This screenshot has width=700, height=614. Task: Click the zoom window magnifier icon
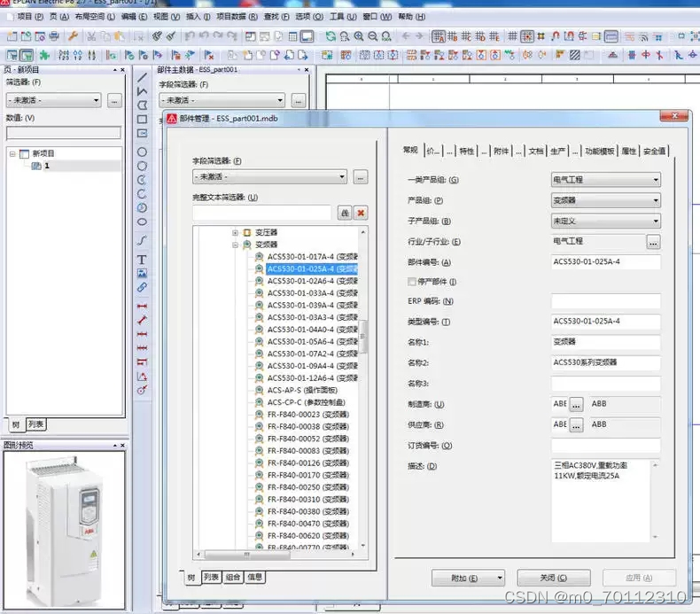pos(345,36)
